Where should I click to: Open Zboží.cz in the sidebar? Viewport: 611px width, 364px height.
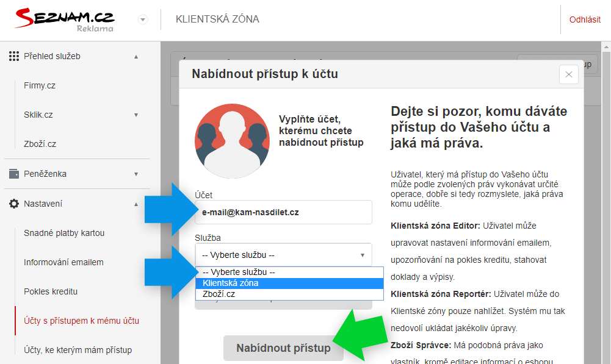click(40, 144)
